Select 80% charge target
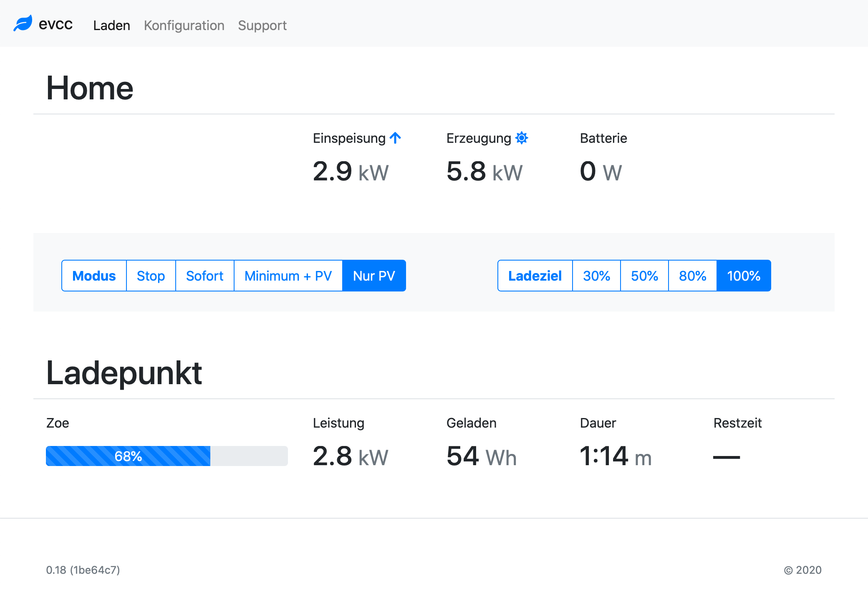This screenshot has width=868, height=608. [692, 276]
